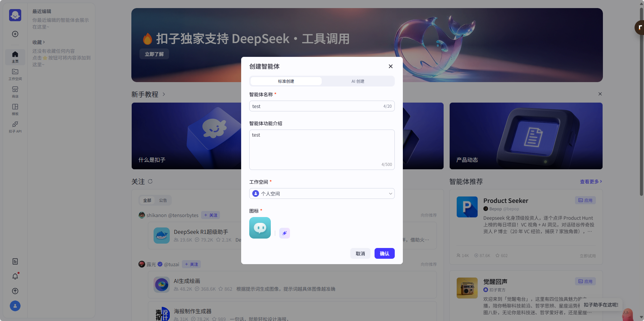Open the documentation icon in the lower sidebar
The height and width of the screenshot is (321, 644).
pos(15,261)
